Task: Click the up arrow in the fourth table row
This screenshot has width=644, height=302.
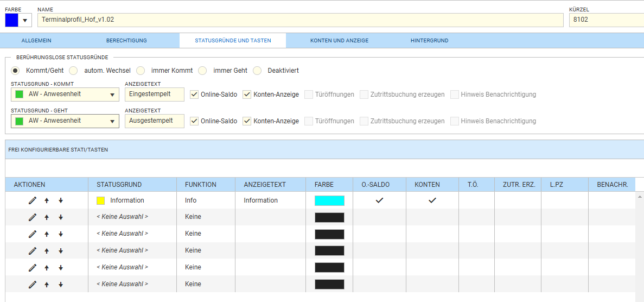Action: 47,250
